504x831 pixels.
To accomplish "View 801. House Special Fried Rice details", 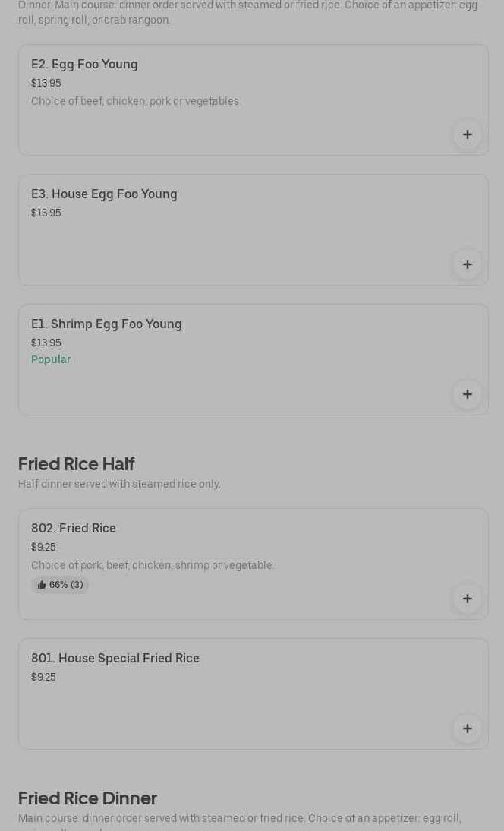I will 115,659.
